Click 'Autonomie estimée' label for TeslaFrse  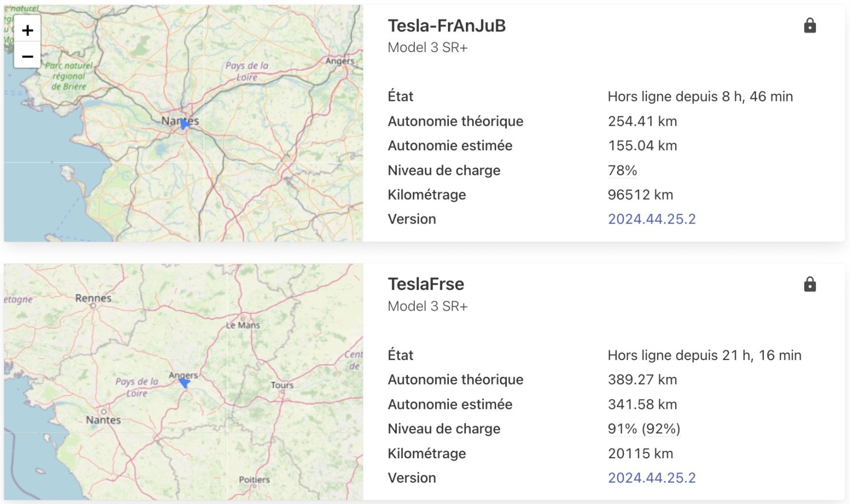point(450,404)
